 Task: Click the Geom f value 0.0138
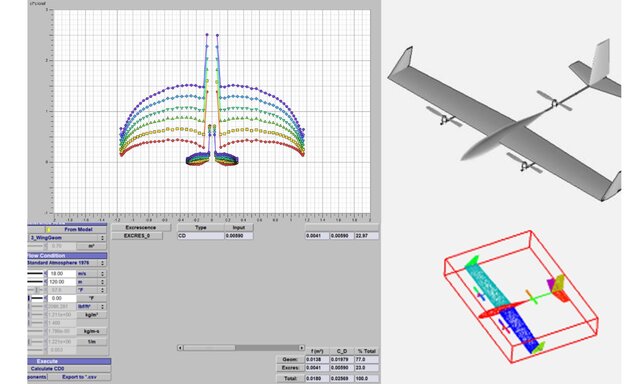click(317, 360)
